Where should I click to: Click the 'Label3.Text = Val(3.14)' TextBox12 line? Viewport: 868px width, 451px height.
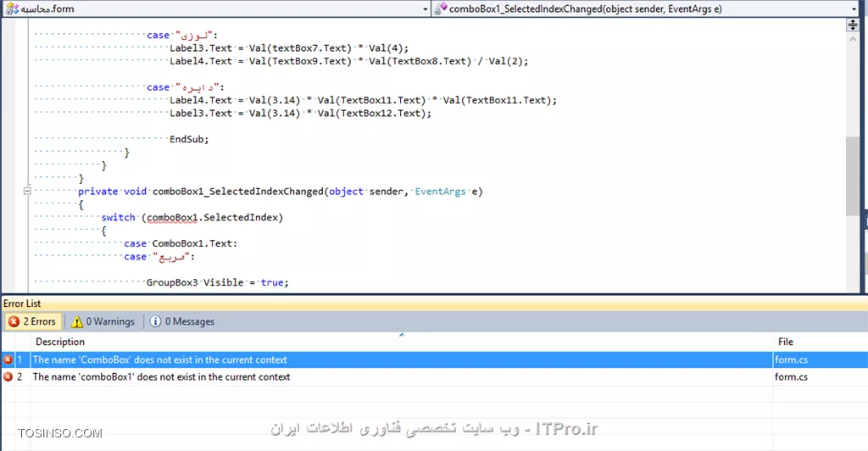(x=300, y=114)
